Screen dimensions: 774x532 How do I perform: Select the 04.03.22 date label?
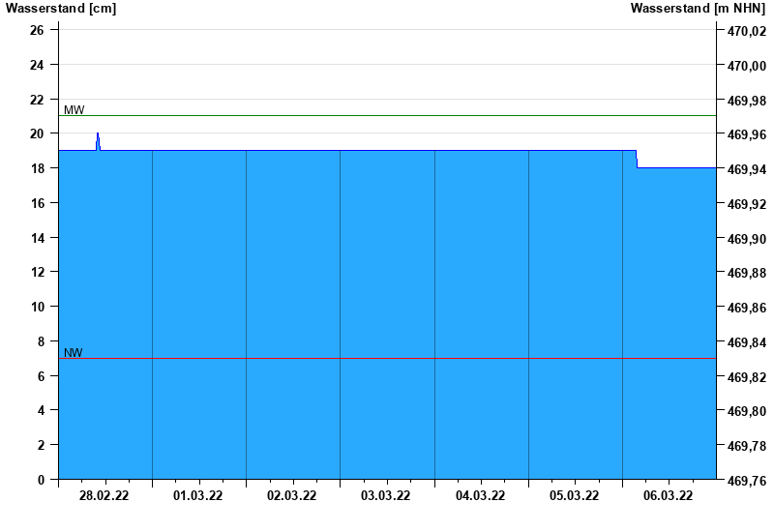point(480,495)
